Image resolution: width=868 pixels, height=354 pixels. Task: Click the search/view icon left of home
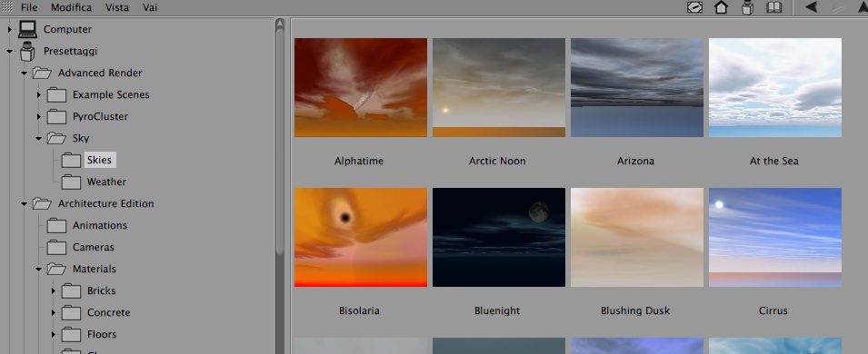[694, 7]
